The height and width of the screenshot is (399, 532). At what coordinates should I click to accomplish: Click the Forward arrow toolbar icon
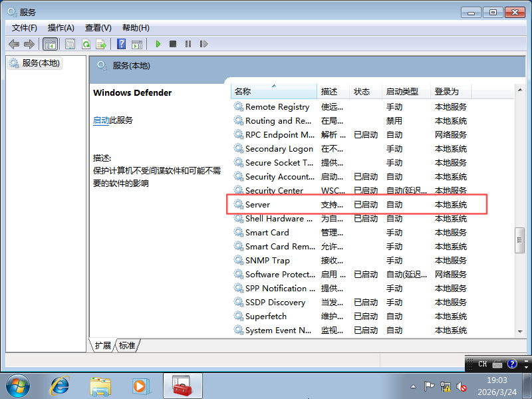(29, 44)
